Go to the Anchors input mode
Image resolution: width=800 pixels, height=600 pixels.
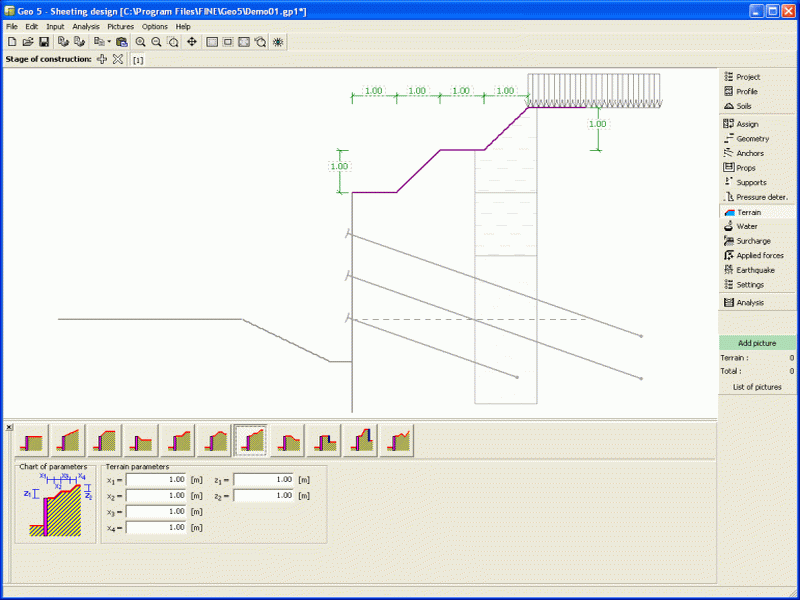click(x=749, y=153)
